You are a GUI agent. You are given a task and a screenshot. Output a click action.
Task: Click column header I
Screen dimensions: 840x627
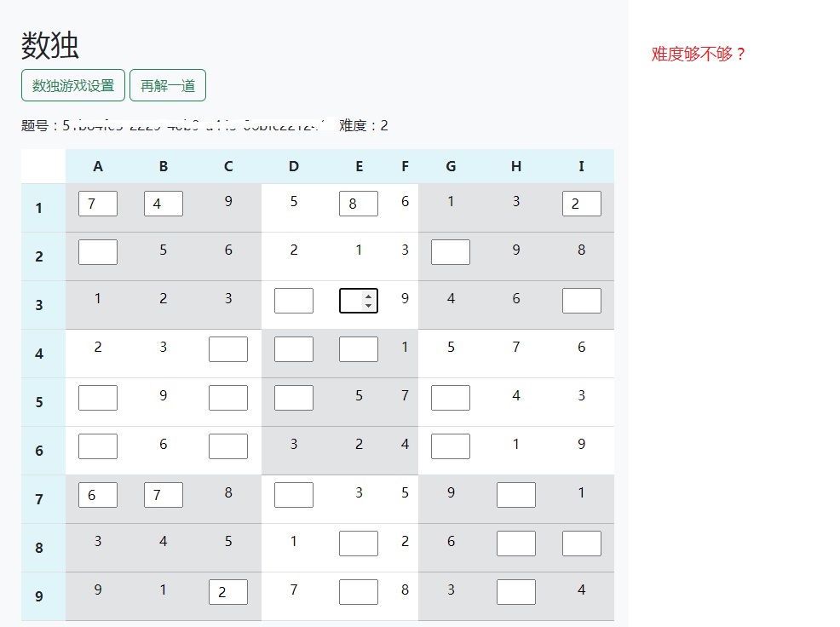click(581, 166)
